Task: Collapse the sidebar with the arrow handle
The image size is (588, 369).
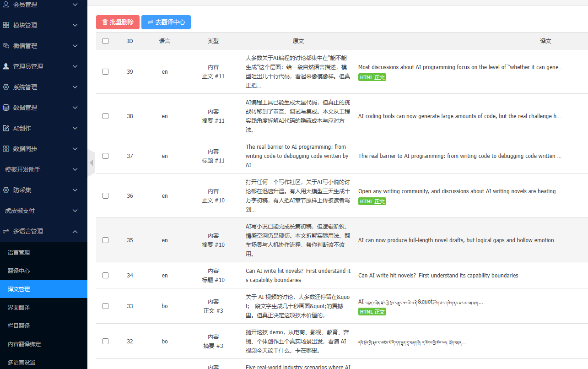Action: [91, 163]
